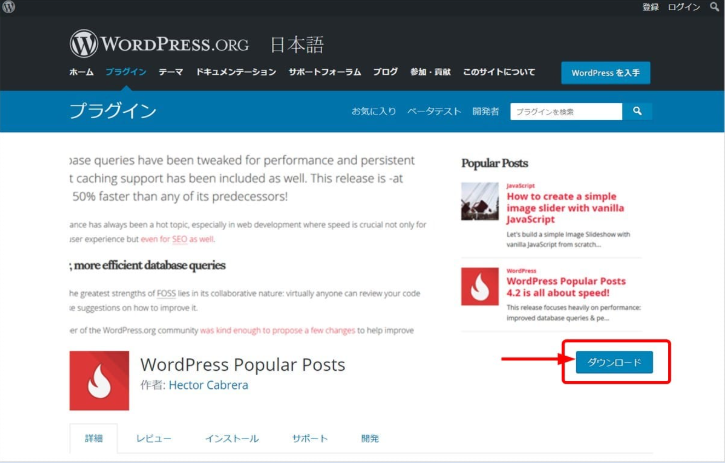Open the WordPress Popular Posts 4.2 speed post

click(x=566, y=287)
